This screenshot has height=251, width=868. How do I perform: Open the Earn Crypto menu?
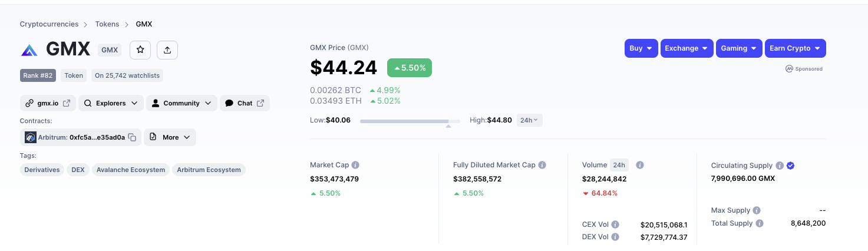795,48
